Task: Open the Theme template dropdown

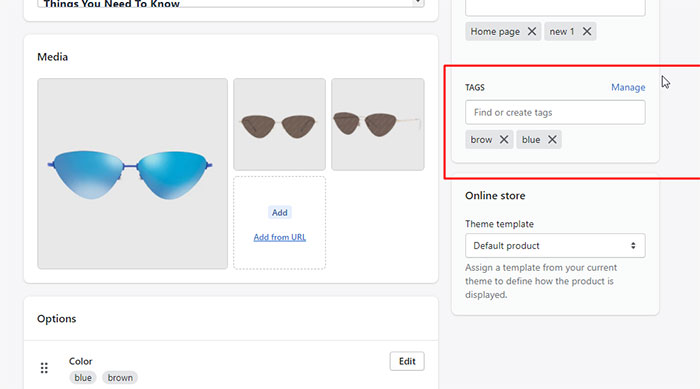Action: click(555, 246)
